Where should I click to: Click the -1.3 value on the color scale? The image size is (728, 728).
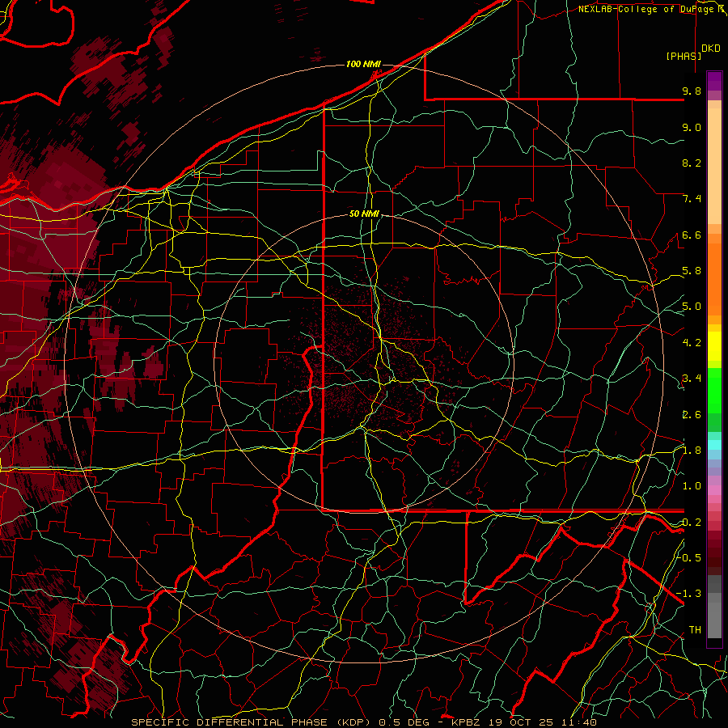pos(689,594)
